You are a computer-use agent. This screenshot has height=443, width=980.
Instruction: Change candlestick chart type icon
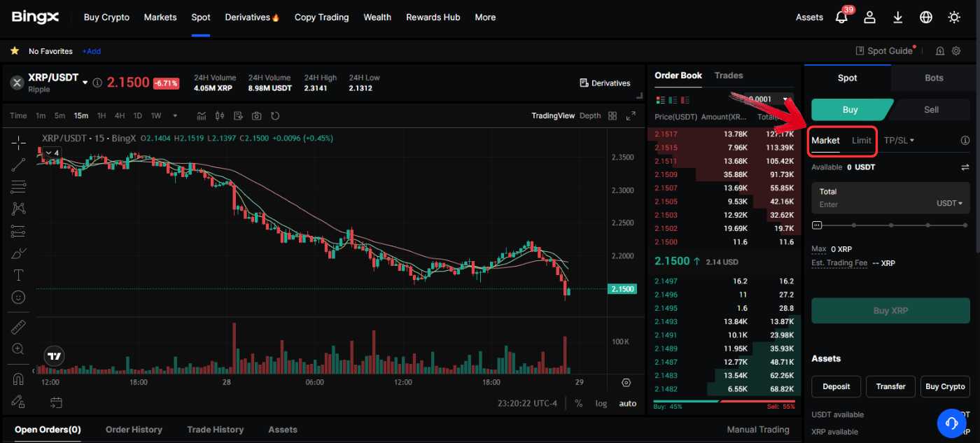click(220, 115)
